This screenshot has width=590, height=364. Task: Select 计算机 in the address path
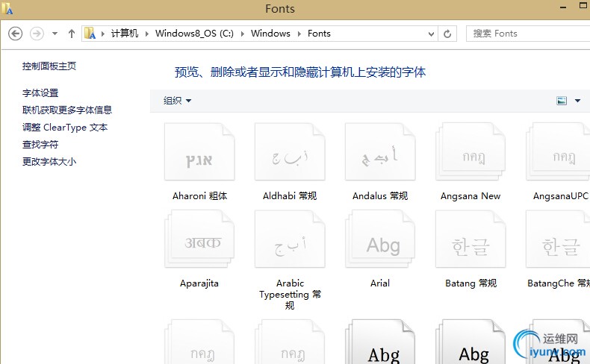(125, 34)
